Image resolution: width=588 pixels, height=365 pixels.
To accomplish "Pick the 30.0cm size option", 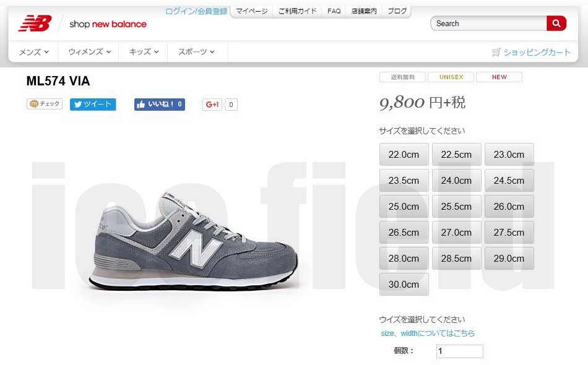I will [x=404, y=284].
